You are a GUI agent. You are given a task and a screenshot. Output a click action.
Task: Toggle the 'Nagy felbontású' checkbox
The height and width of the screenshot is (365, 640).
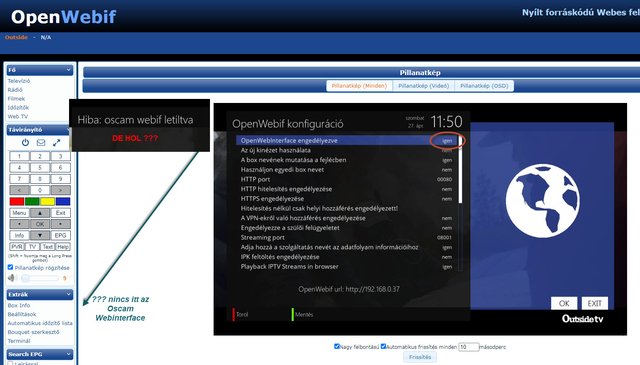click(337, 346)
